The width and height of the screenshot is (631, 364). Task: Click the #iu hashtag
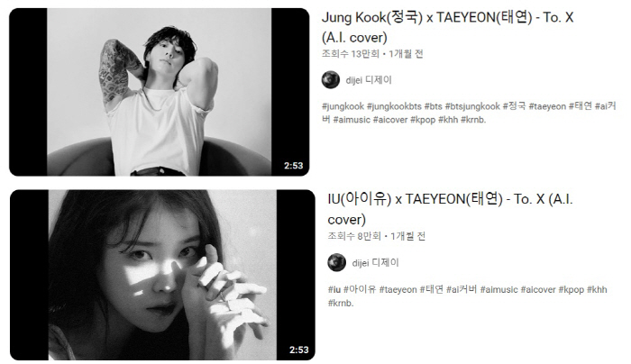(x=334, y=289)
